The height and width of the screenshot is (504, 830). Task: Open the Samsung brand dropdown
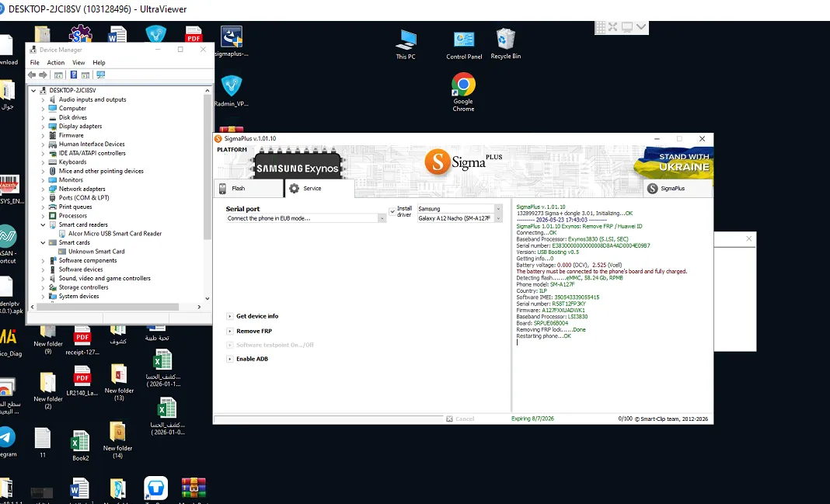coord(497,209)
